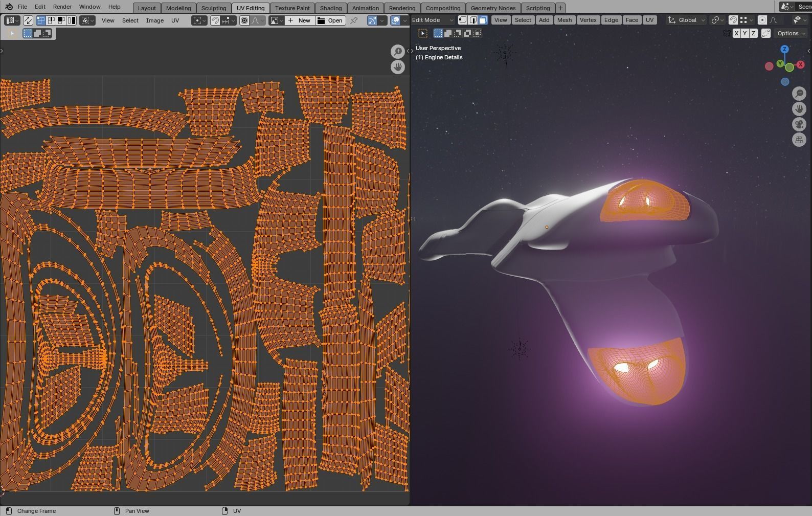The height and width of the screenshot is (516, 812).
Task: Toggle X axis mirror
Action: 736,33
